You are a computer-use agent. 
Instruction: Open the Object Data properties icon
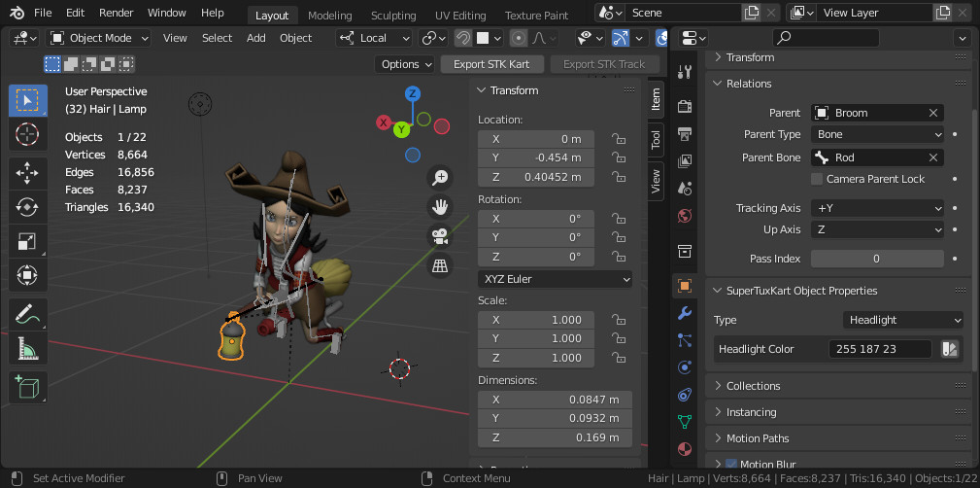[685, 422]
